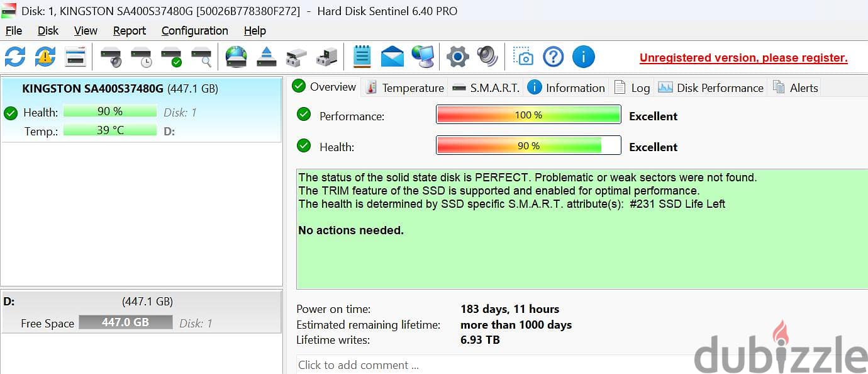Click the globe on disk toolbar icon
Screen dimensions: 868x374
[x=236, y=57]
